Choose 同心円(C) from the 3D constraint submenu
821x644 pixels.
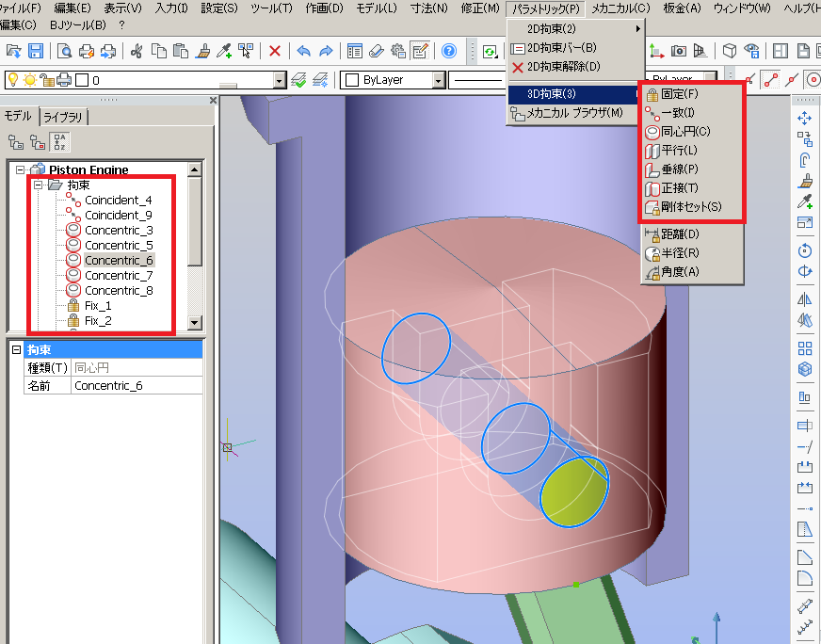point(685,131)
